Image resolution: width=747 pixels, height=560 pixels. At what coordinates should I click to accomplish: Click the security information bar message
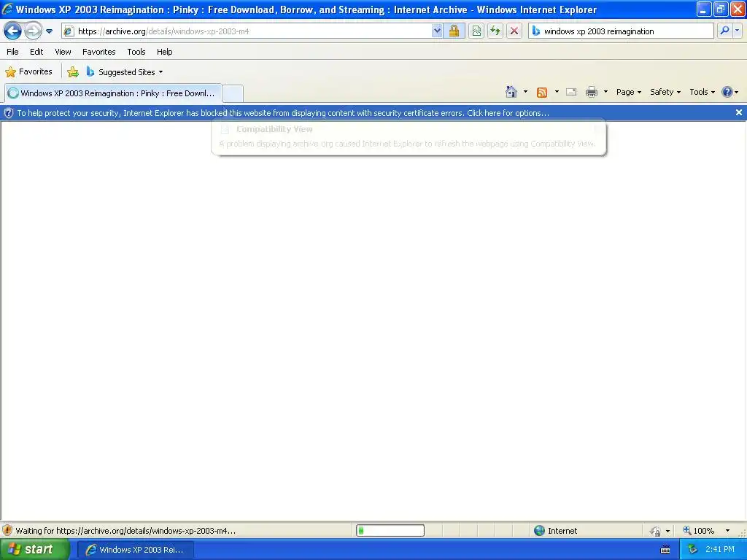[283, 113]
